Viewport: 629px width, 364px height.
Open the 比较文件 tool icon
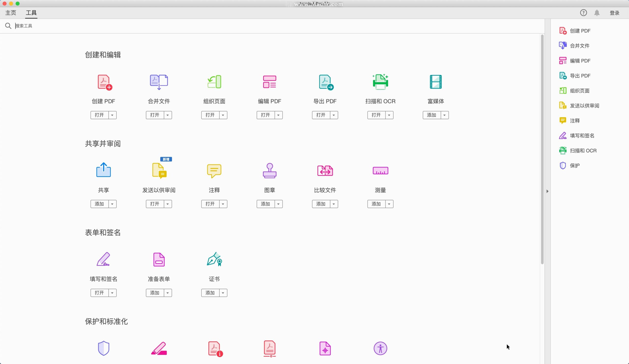coord(325,171)
